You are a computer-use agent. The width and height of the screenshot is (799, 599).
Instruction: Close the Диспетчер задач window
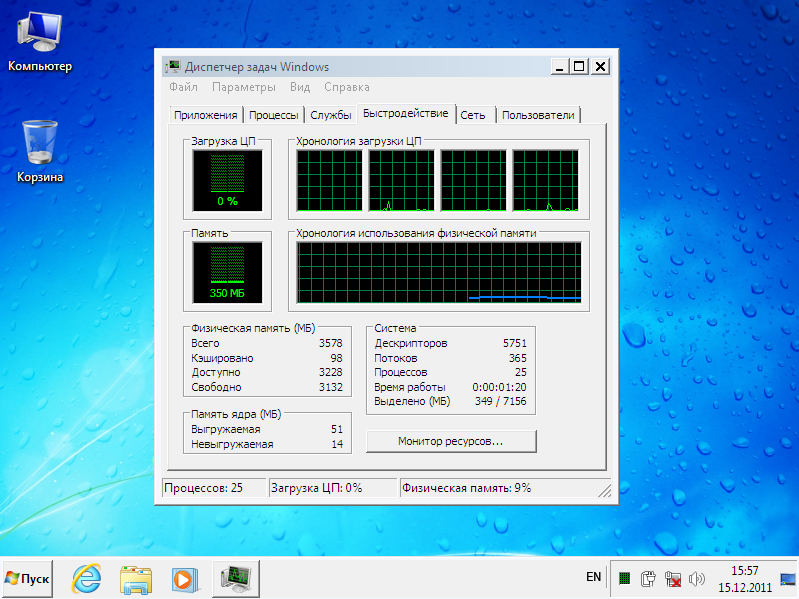pos(600,67)
